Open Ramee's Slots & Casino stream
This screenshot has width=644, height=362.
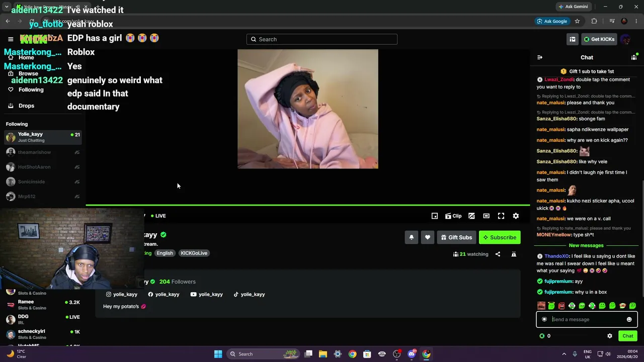click(x=43, y=304)
